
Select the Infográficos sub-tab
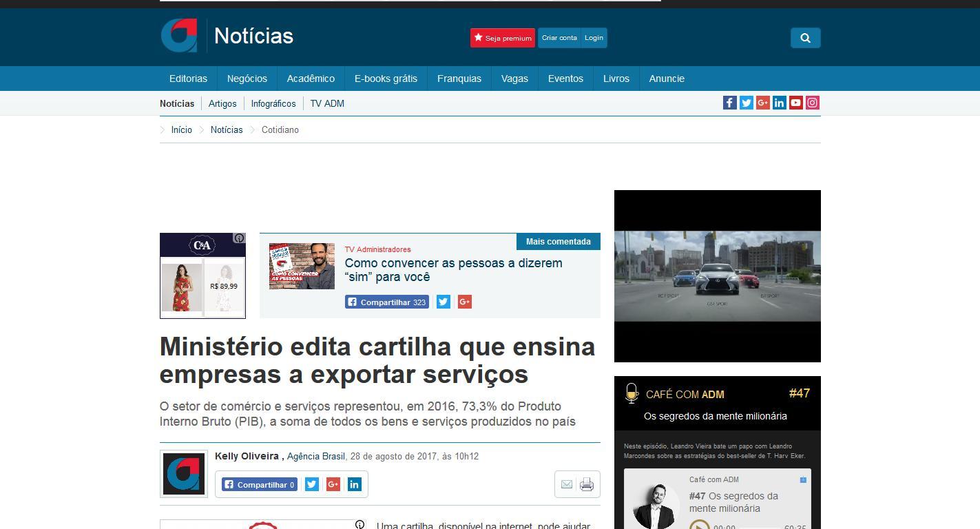[273, 103]
